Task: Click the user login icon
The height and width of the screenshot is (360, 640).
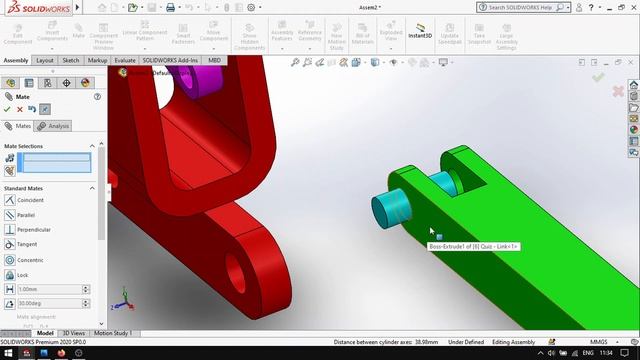Action: 579,7
